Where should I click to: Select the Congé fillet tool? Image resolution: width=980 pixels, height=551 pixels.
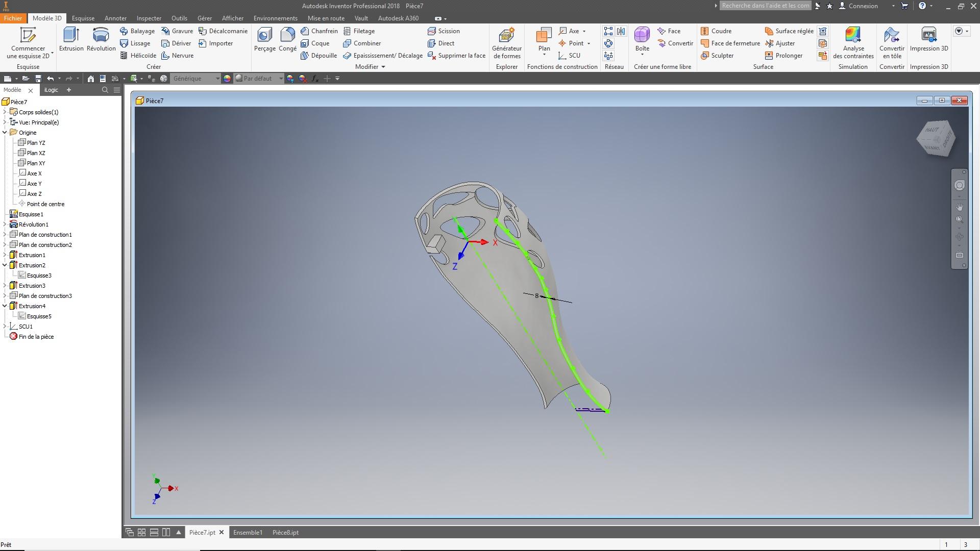coord(287,36)
